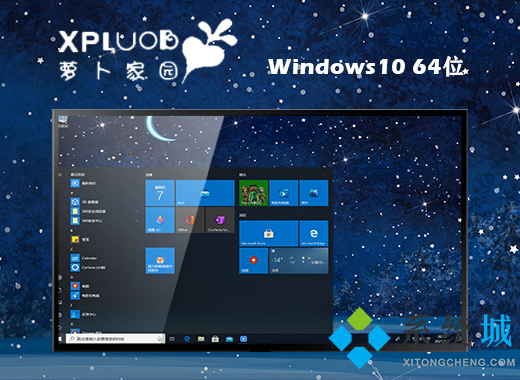520x380 pixels.
Task: Open the 360 browser folder in Start list
Action: [88, 211]
